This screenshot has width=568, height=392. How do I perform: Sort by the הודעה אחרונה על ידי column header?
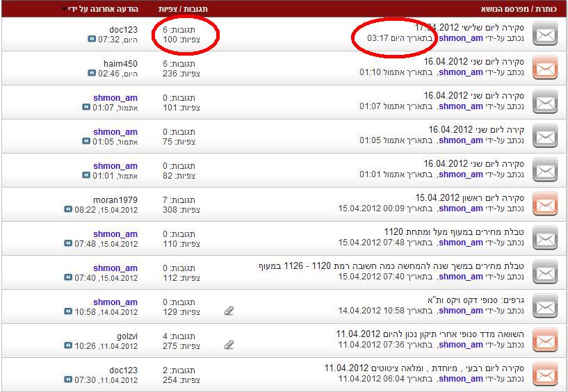(103, 9)
